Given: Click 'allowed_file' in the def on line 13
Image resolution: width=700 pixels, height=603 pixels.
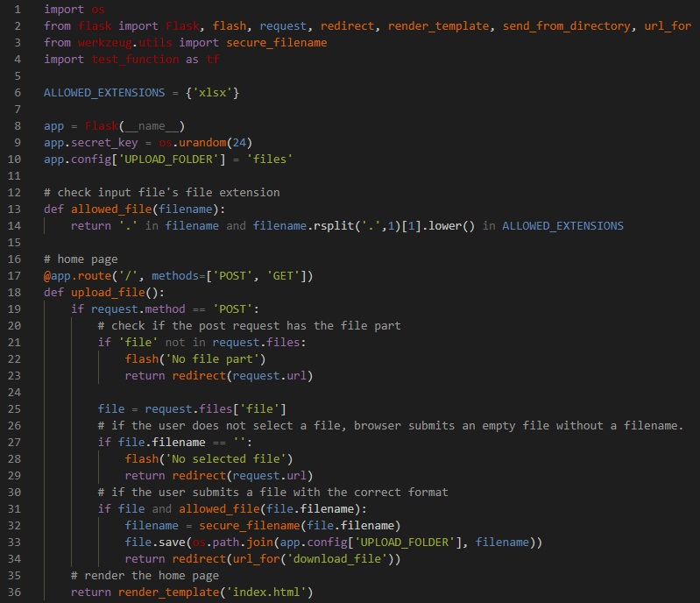Looking at the screenshot, I should point(111,209).
